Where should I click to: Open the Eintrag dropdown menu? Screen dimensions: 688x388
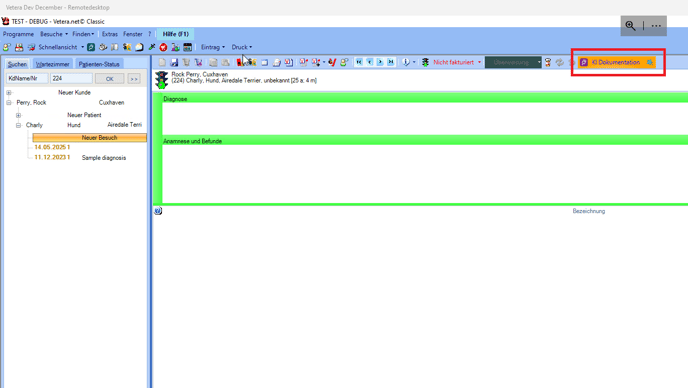coord(213,47)
